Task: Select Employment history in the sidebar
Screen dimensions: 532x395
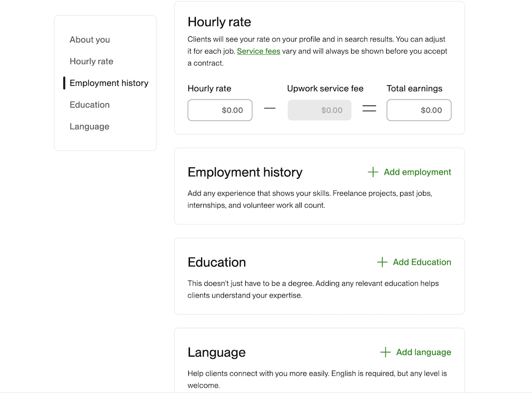Action: pyautogui.click(x=109, y=83)
